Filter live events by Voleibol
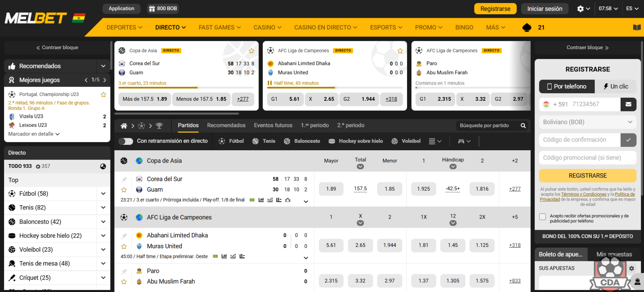Screen dimensions: 644x292 (406, 141)
